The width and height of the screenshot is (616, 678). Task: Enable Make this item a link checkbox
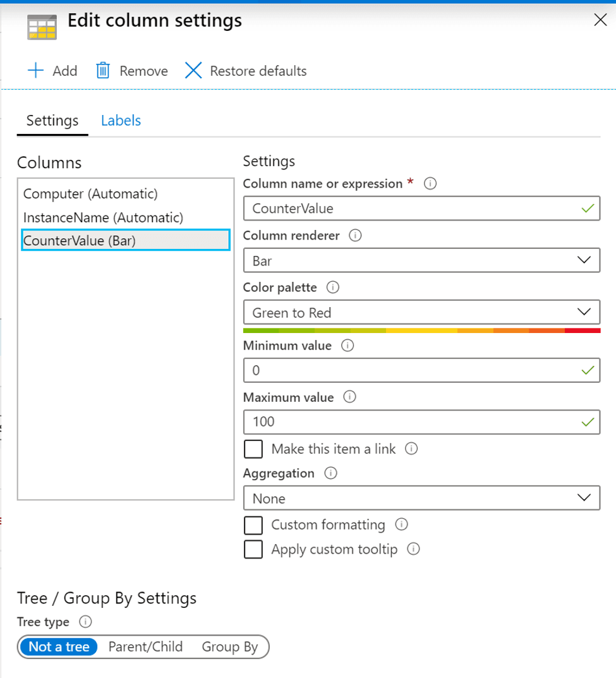click(253, 449)
